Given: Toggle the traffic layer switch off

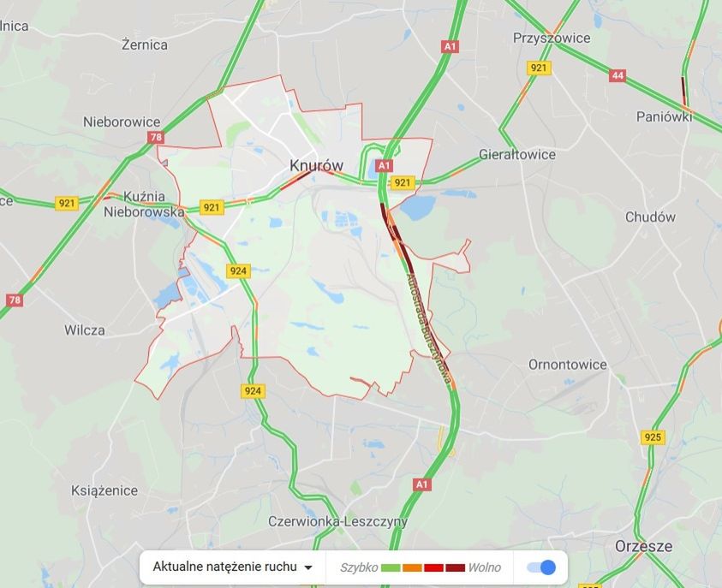Looking at the screenshot, I should 541,567.
